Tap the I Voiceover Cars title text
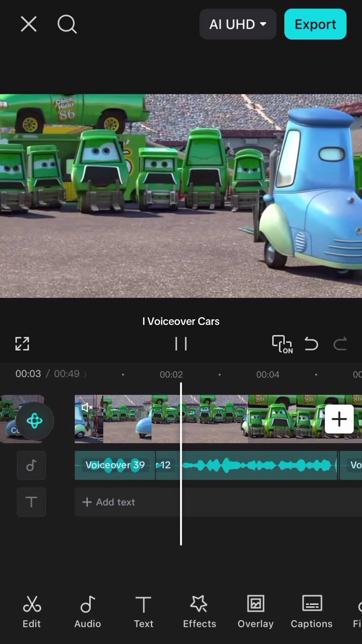This screenshot has height=644, width=362. [181, 321]
